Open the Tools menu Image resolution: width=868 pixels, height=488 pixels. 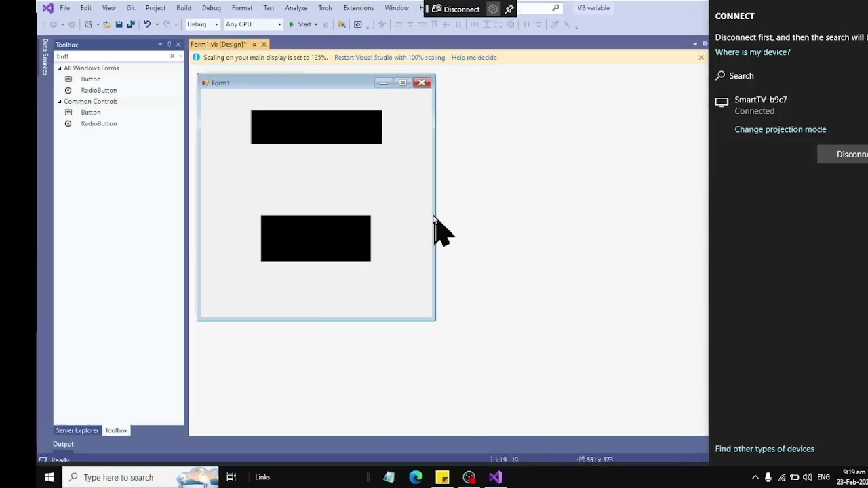point(325,8)
